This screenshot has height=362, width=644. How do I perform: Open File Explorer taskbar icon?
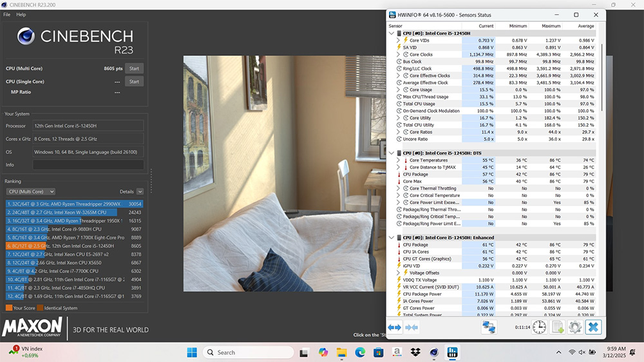(342, 352)
